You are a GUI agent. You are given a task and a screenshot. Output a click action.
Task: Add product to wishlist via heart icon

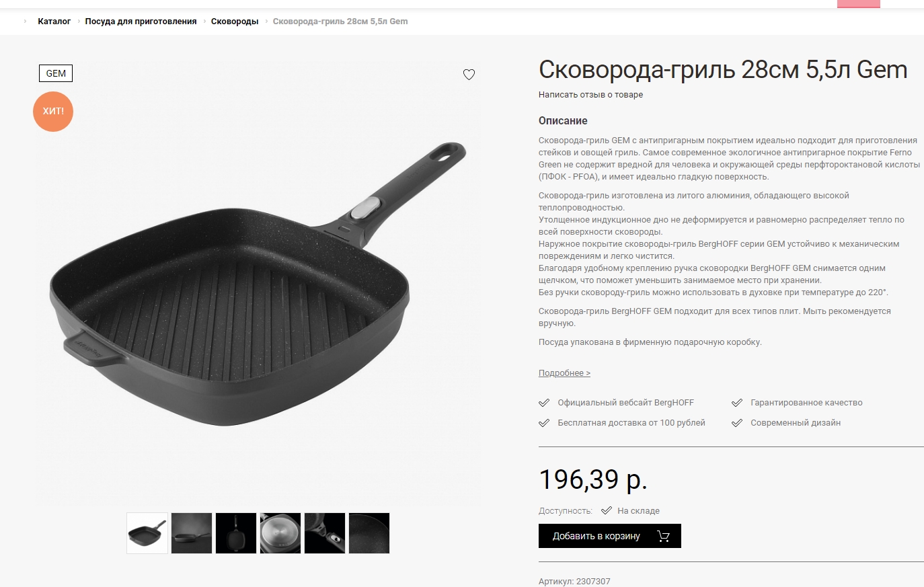tap(469, 75)
